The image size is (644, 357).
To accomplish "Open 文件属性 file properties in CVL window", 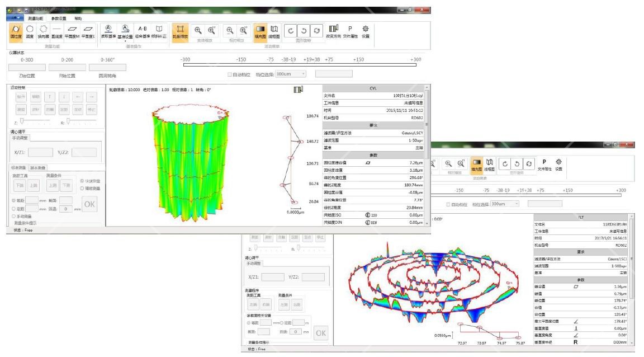I will point(350,31).
